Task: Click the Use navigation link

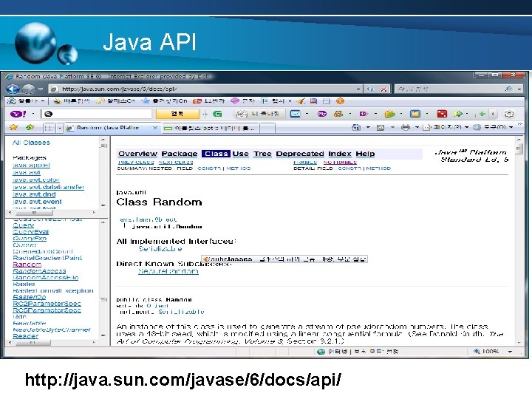Action: [x=241, y=154]
